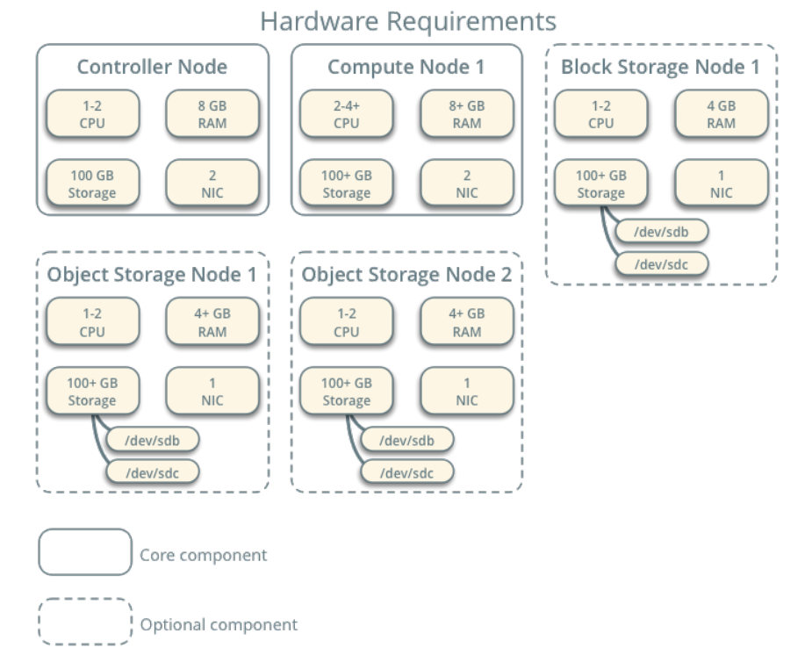This screenshot has height=655, width=812.
Task: Click the /dev/sdc label under Block Storage Node 1
Action: pos(665,263)
